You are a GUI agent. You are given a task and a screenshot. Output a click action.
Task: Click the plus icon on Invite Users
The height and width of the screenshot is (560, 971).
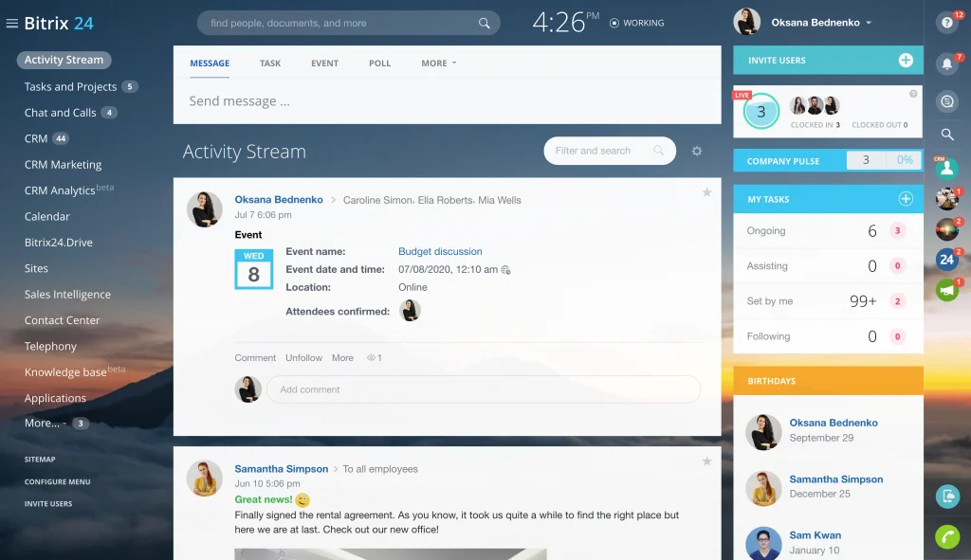(905, 61)
